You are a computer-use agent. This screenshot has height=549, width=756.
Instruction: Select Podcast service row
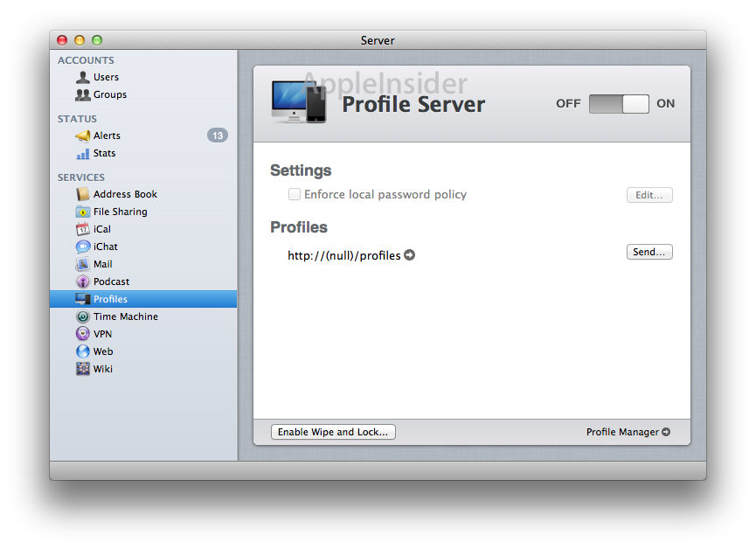coord(143,281)
